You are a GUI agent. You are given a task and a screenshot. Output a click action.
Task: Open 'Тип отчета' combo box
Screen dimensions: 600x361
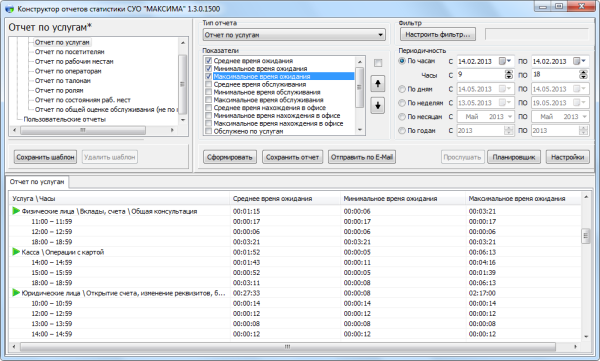click(294, 35)
